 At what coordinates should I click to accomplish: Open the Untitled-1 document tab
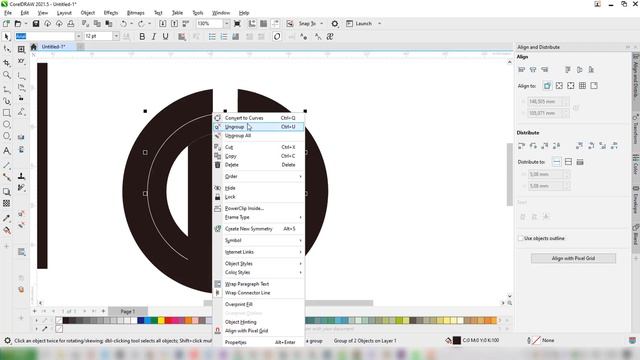tap(53, 47)
